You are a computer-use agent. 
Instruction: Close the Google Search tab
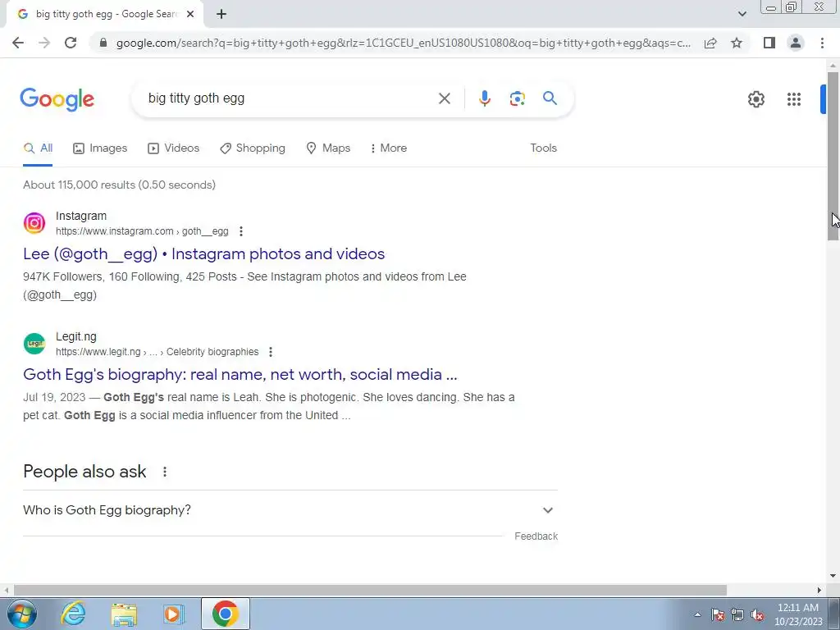(190, 15)
